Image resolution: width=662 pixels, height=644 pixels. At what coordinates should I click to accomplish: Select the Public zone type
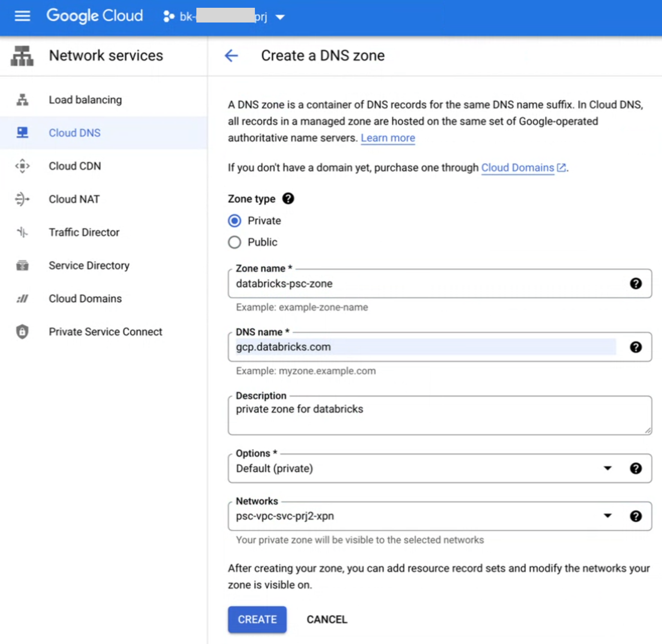(234, 242)
